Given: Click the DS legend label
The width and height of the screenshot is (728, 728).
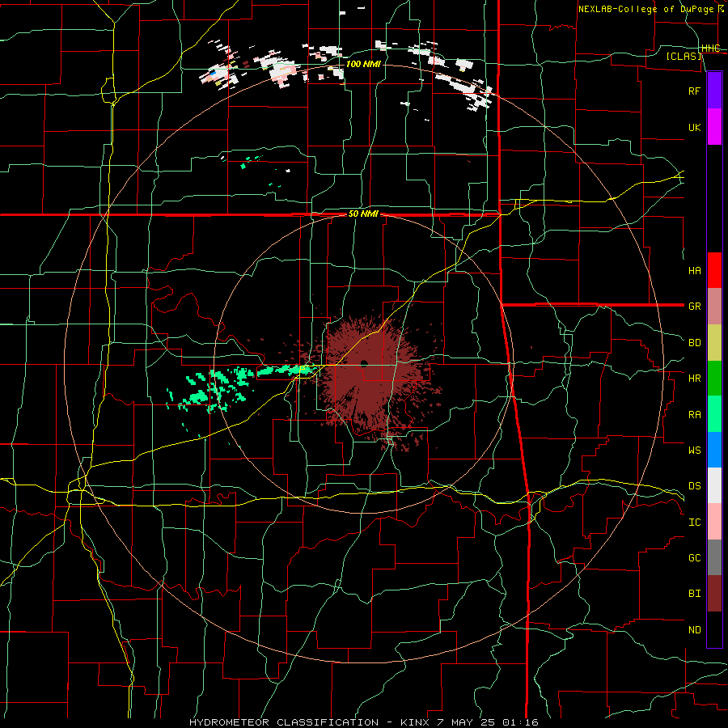Looking at the screenshot, I should (694, 485).
